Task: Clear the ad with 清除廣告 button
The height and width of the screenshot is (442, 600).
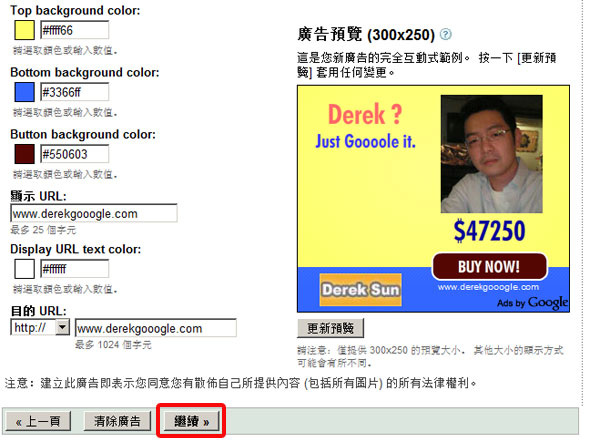Action: (x=117, y=421)
